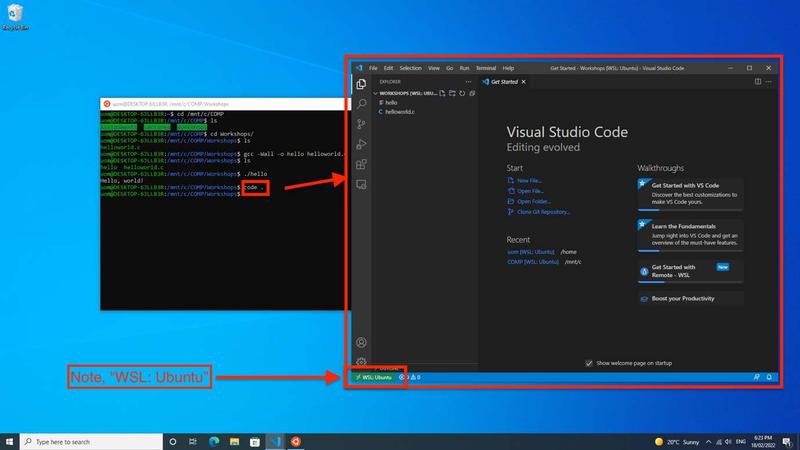Click the New Folder icon in the Explorer header
800x450 pixels.
(452, 93)
